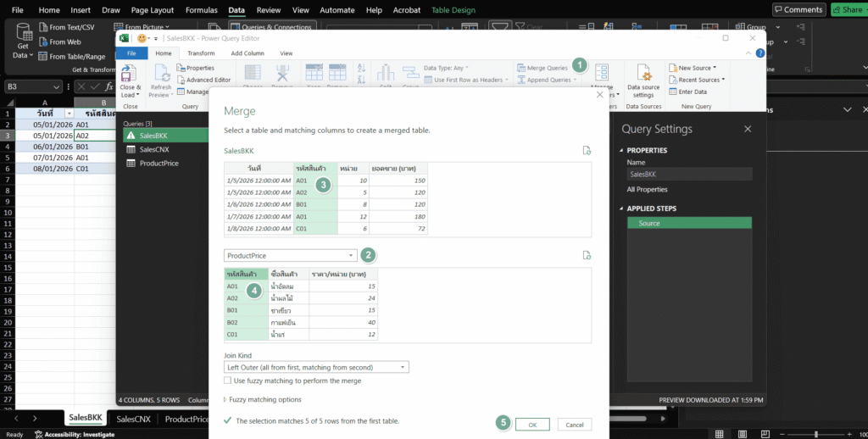Click Accessibility: Investigate in Excel status bar
The image size is (868, 439).
pos(75,435)
